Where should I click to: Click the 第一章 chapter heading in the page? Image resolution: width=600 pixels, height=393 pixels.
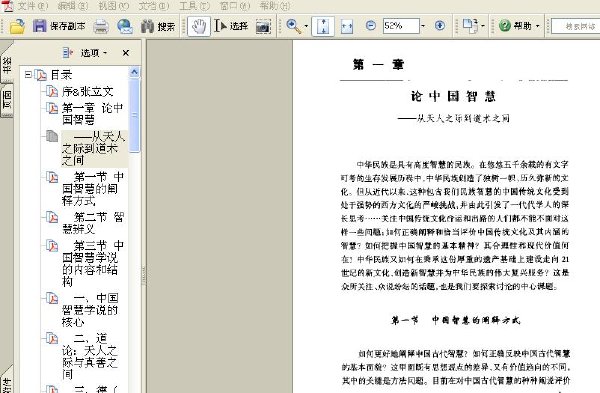click(x=378, y=64)
